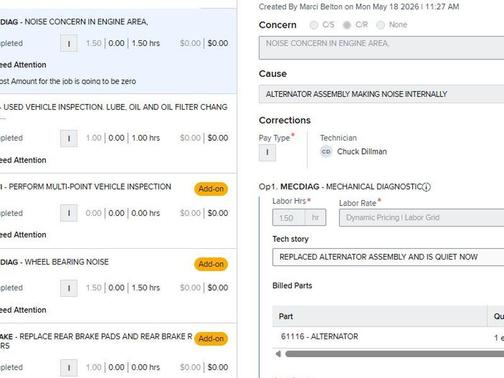Click the parts table scroll-left arrow
This screenshot has height=378, width=504.
coord(278,354)
